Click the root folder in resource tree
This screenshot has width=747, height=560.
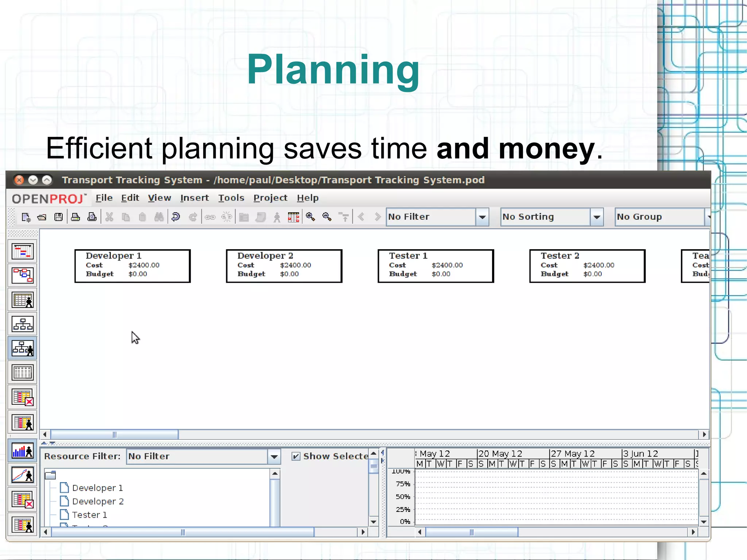[50, 475]
